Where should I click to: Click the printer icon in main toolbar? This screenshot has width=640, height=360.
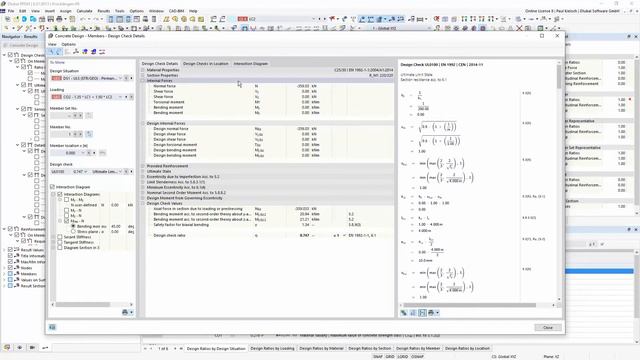60,19
